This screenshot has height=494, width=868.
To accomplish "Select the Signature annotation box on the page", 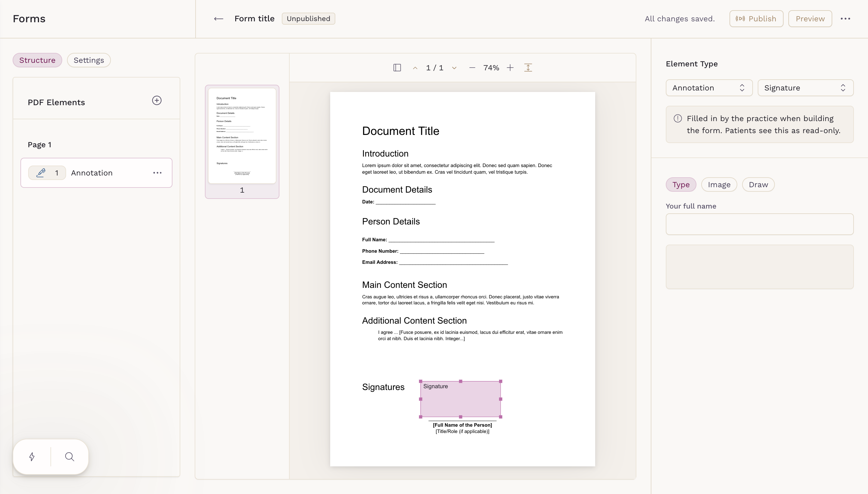I will coord(460,399).
